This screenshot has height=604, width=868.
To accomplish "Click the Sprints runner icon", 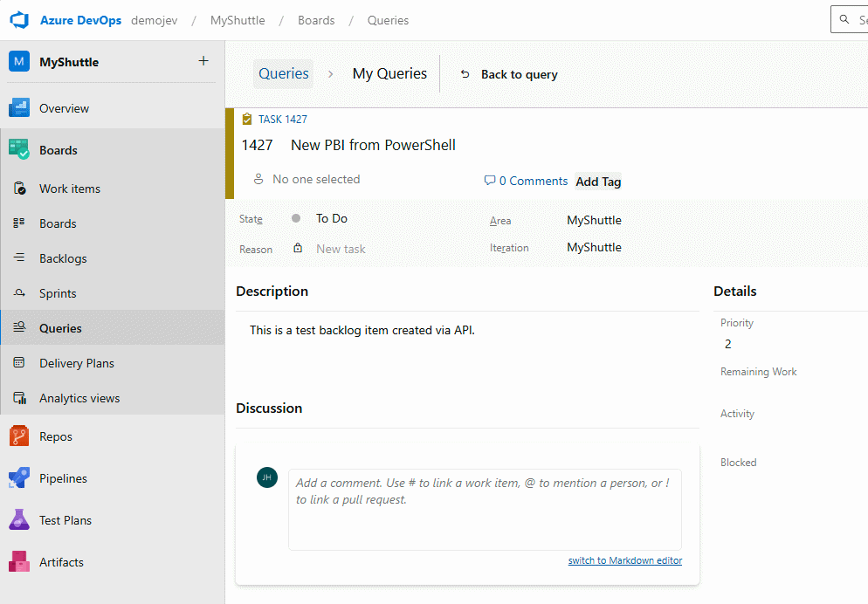I will point(19,292).
